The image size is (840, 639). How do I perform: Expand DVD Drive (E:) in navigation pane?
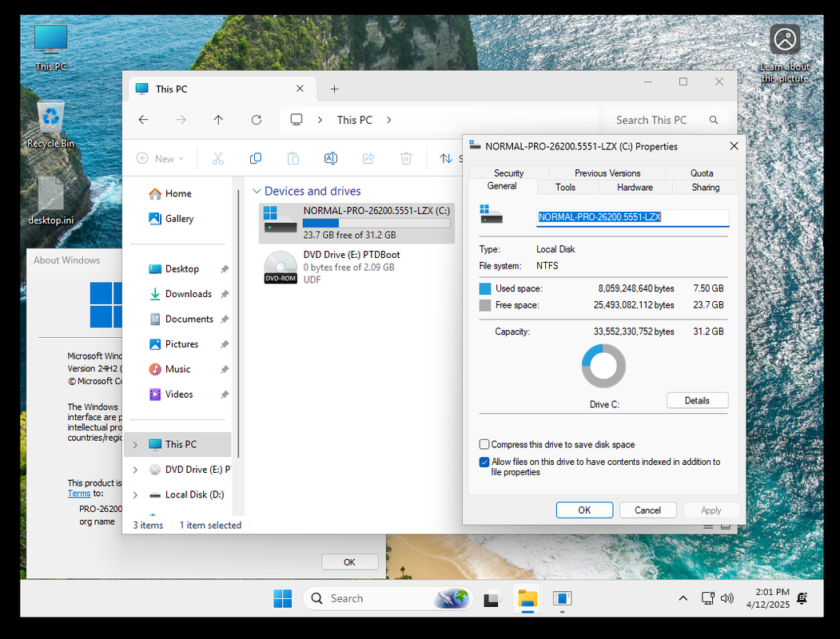(x=136, y=470)
